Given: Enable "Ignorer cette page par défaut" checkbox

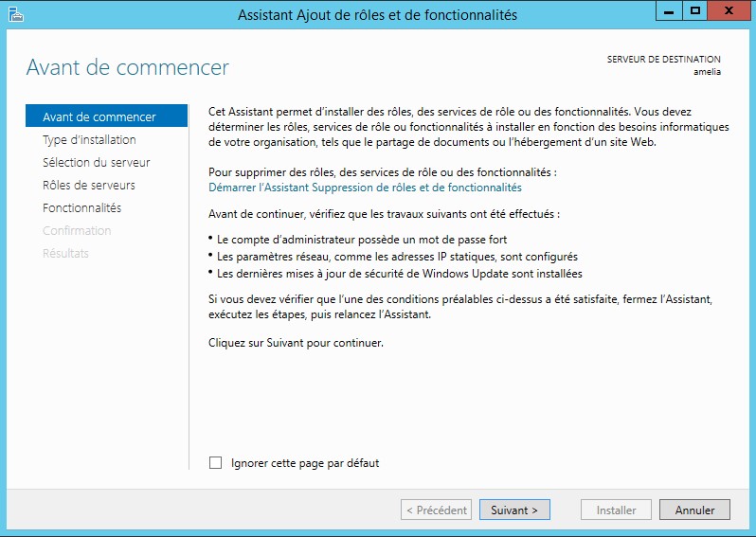Looking at the screenshot, I should point(215,463).
